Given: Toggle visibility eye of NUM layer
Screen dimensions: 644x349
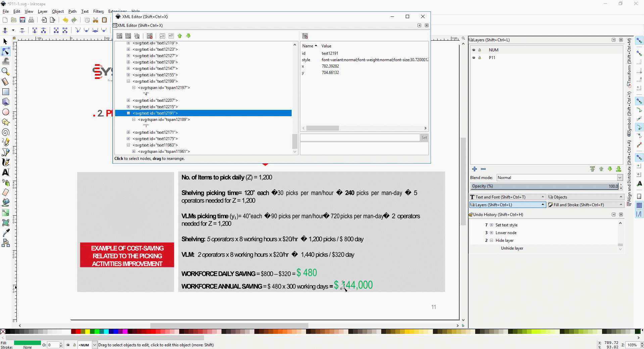Looking at the screenshot, I should [x=474, y=50].
